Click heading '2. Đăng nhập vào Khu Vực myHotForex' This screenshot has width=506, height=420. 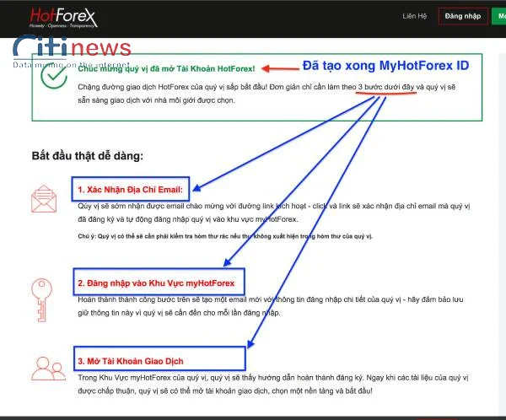(x=156, y=283)
